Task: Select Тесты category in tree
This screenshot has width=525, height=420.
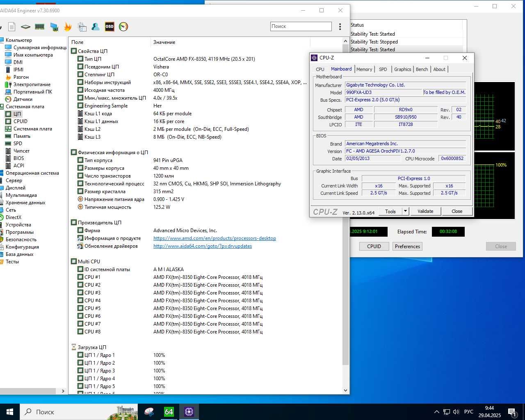Action: tap(12, 262)
